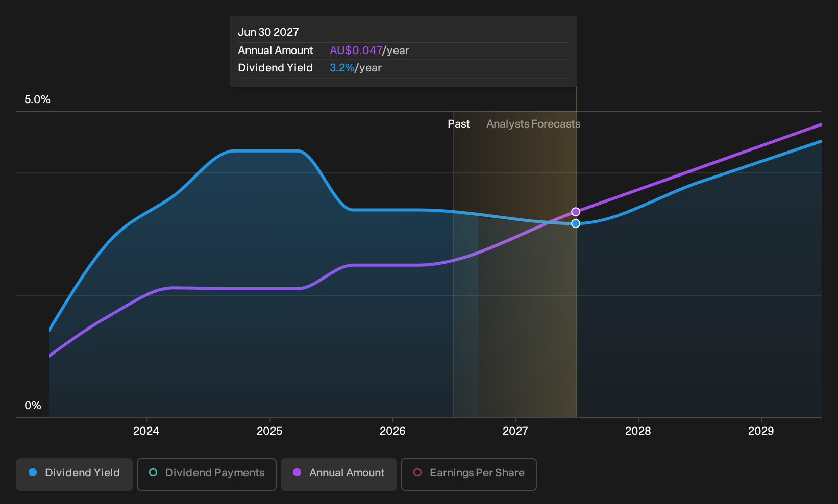Image resolution: width=838 pixels, height=504 pixels.
Task: Select the blue Dividend Yield data point
Action: (576, 223)
